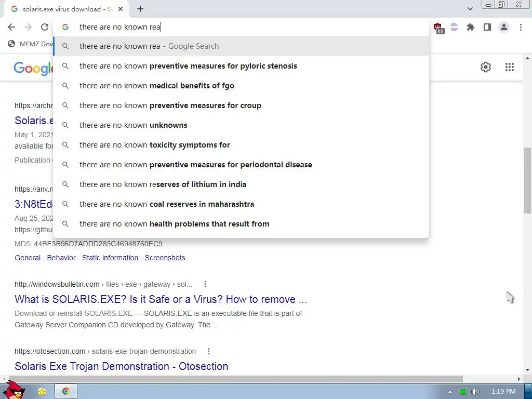Click the forward navigation arrow
532x399 pixels.
(x=28, y=27)
